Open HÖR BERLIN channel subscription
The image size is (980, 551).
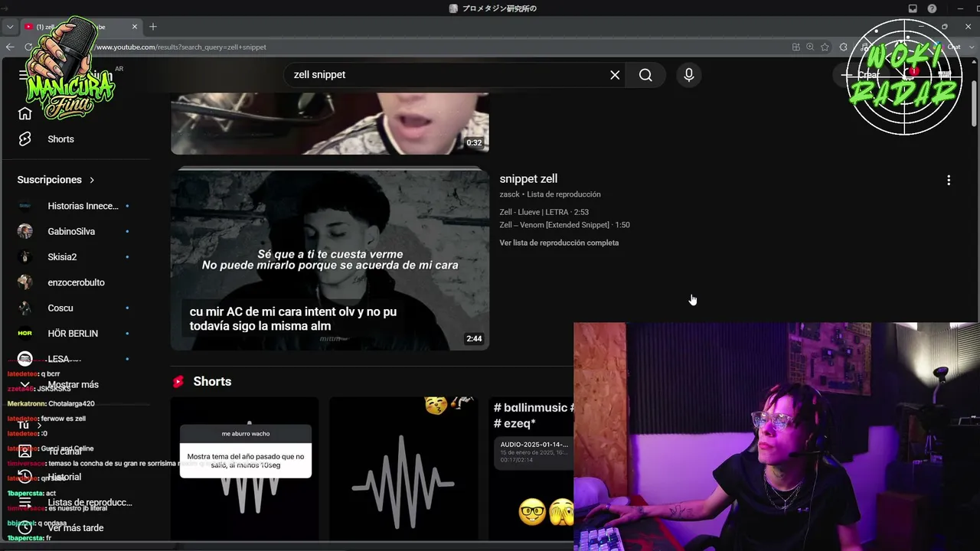click(73, 334)
